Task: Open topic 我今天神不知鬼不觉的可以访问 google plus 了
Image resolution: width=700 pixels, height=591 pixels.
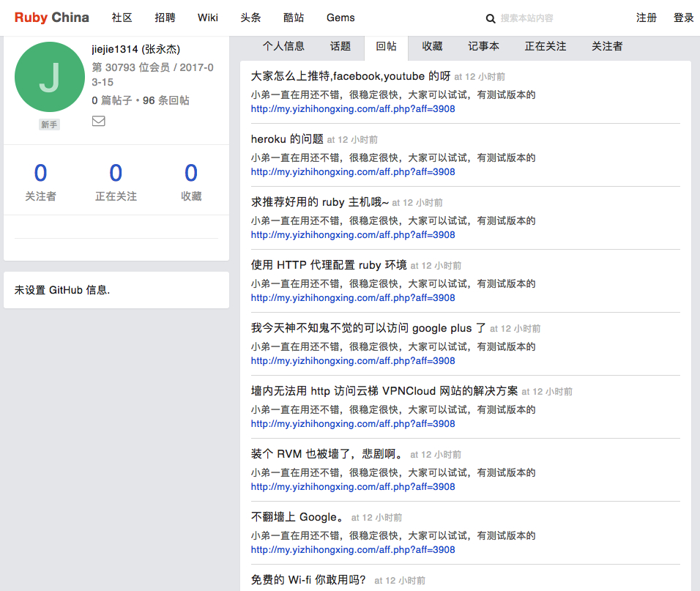Action: (x=368, y=328)
